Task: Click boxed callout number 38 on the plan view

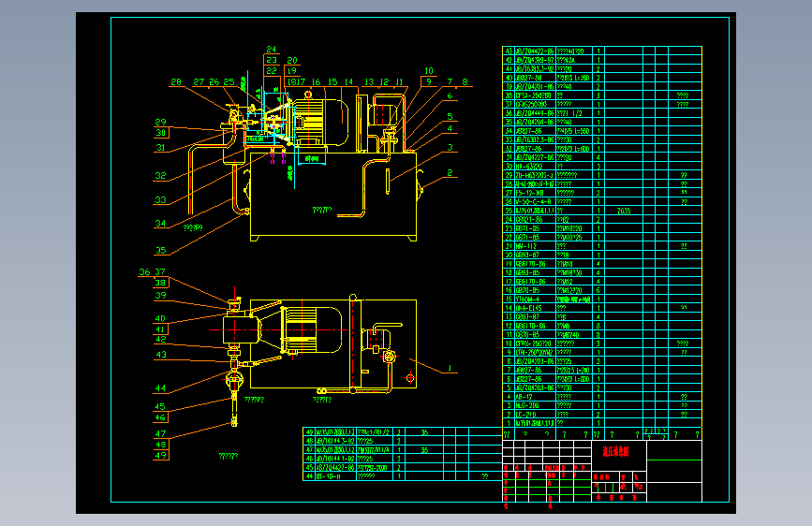Action: pyautogui.click(x=161, y=283)
